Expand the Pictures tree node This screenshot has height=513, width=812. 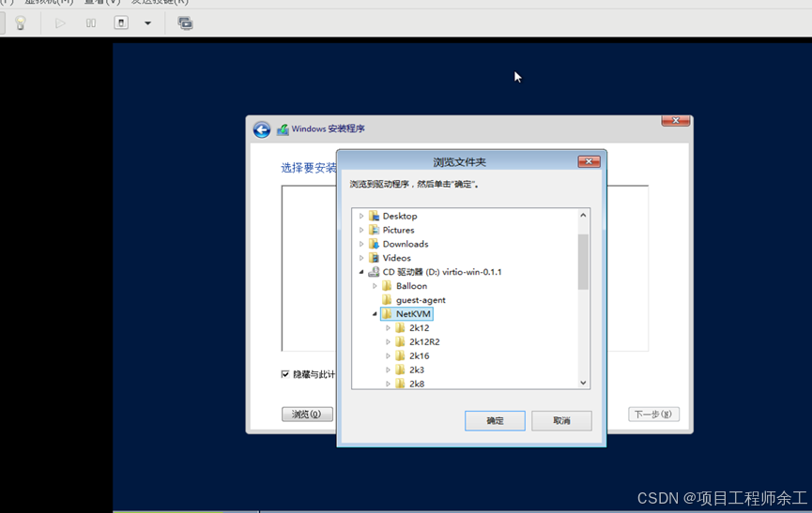point(361,230)
